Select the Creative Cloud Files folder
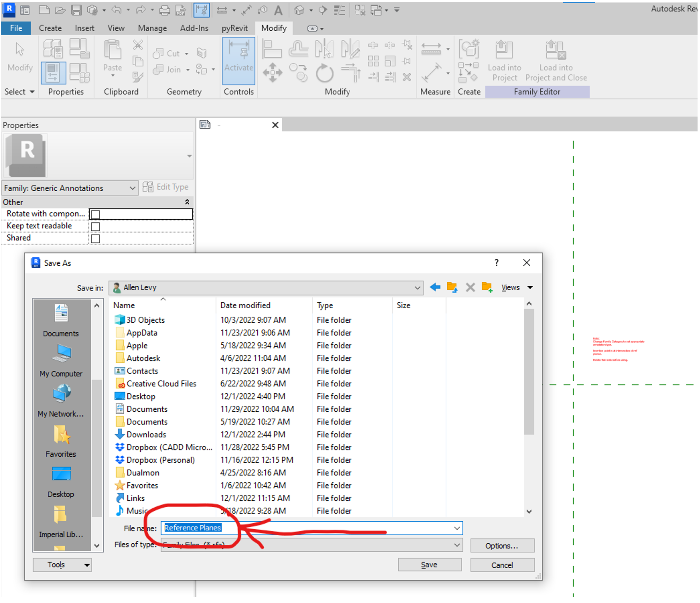 click(x=161, y=384)
